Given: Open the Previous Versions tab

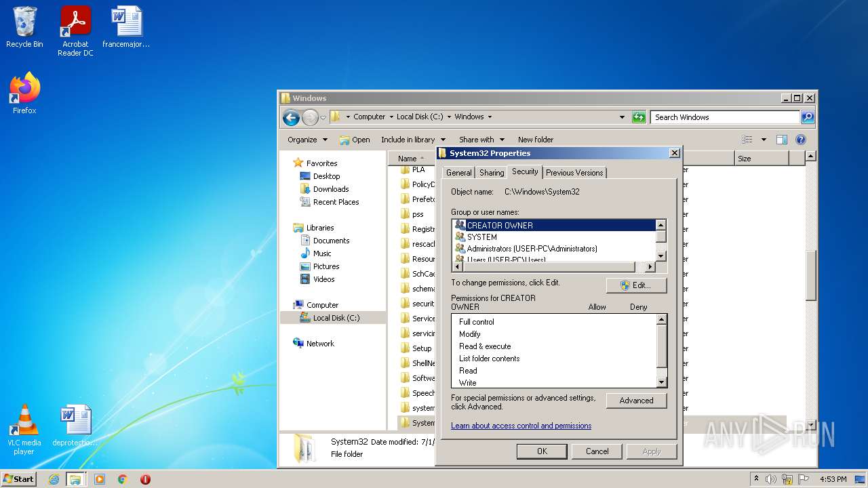Looking at the screenshot, I should [x=574, y=173].
